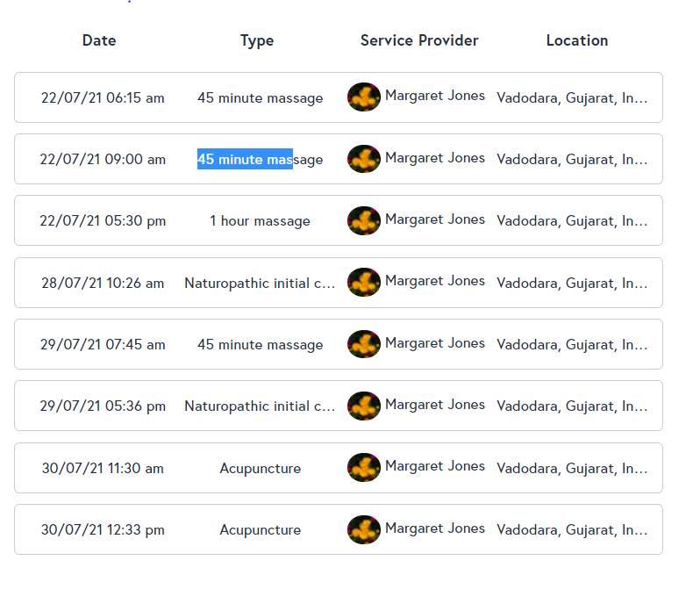This screenshot has height=611, width=700.
Task: Click the highlighted 45 minute massage text
Action: pos(246,160)
